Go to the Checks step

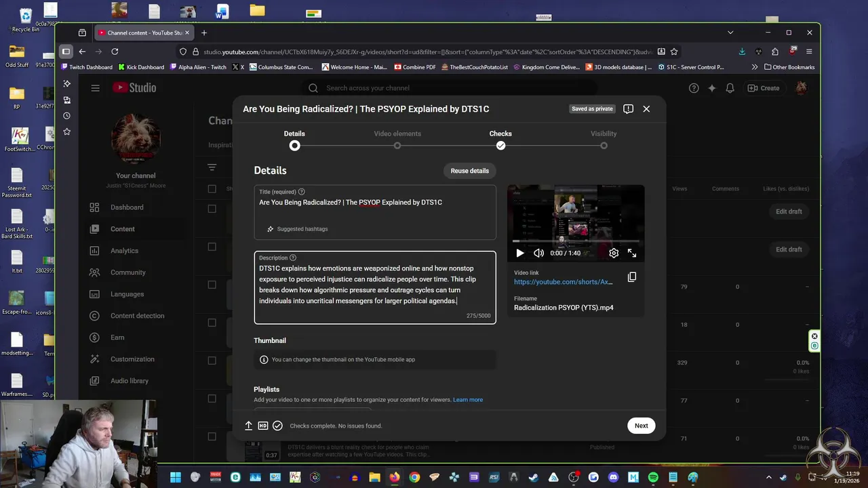coord(500,140)
